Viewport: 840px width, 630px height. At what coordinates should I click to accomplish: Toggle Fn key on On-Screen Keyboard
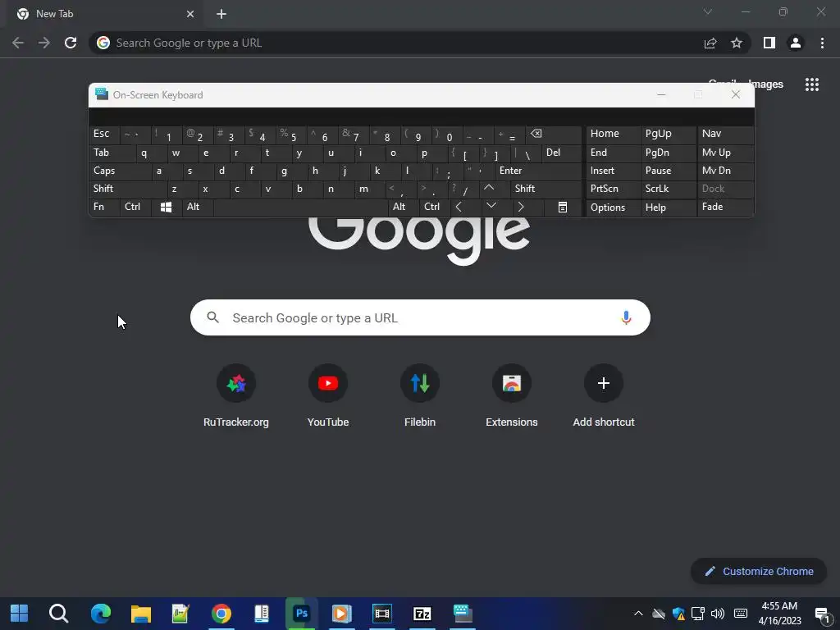104,207
